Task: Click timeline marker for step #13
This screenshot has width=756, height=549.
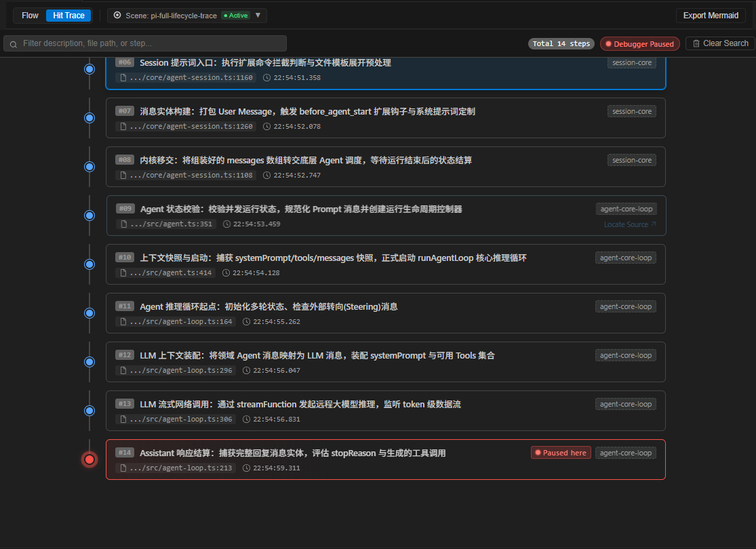Action: [x=89, y=411]
